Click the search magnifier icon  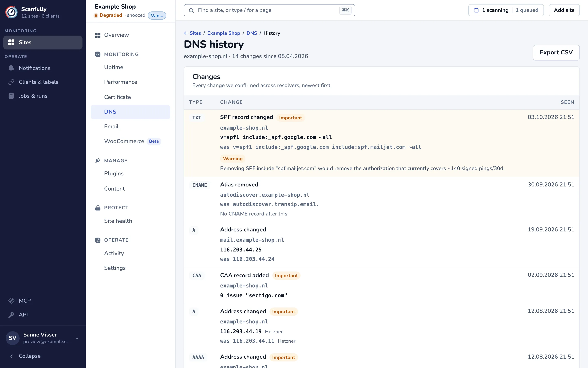[191, 10]
